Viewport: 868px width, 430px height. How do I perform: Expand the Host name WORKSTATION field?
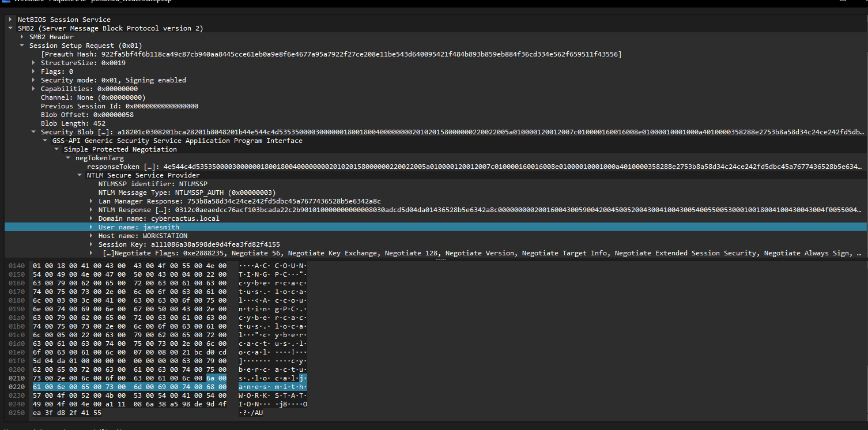click(91, 236)
